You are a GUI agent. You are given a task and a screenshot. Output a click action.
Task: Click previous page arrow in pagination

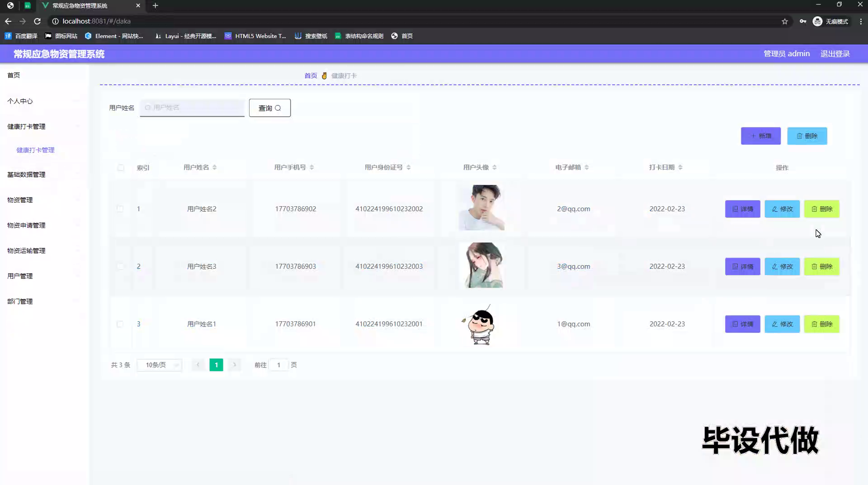point(198,365)
